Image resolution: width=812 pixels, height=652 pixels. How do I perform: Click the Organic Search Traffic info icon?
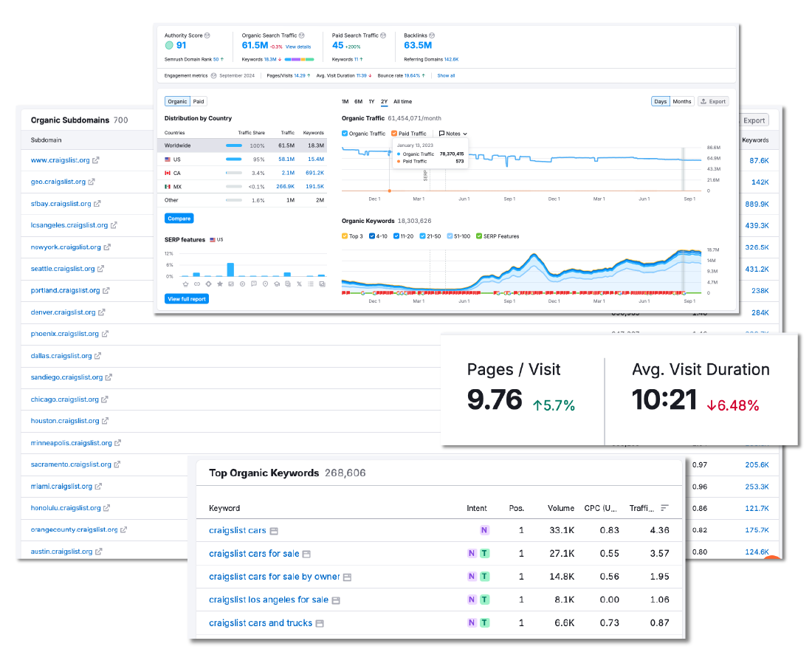click(301, 35)
